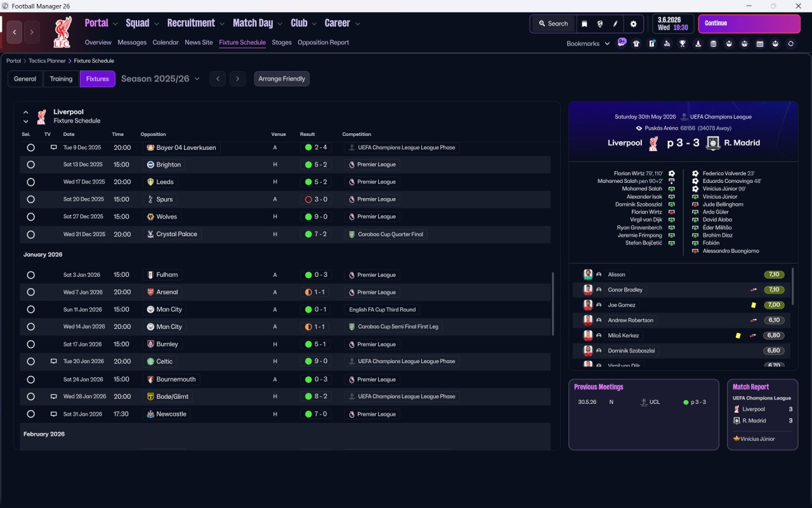Select the Spurs fixture radio button
Screen dimensions: 812x508
[x=30, y=199]
